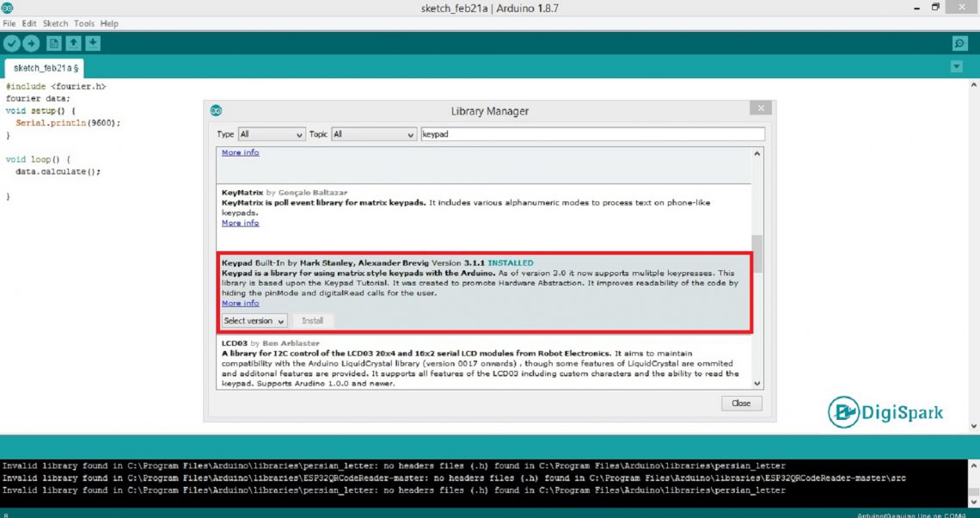
Task: Open the tab options arrow menu
Action: pos(957,67)
